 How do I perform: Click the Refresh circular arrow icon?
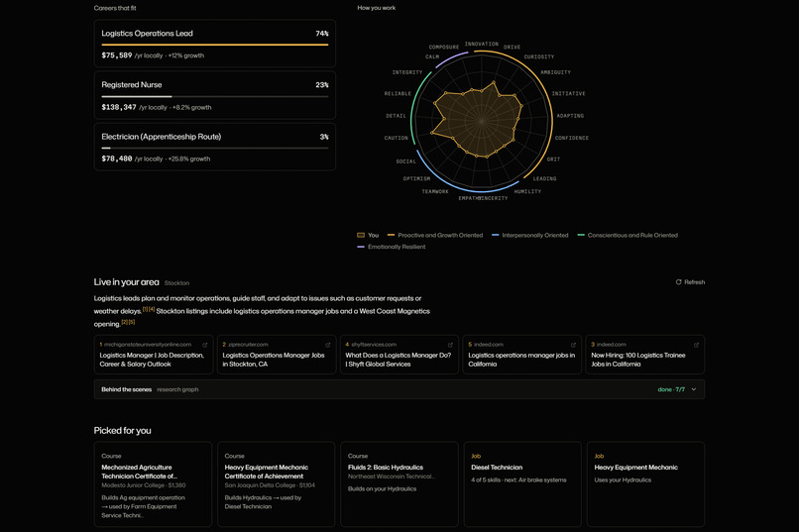pyautogui.click(x=678, y=282)
